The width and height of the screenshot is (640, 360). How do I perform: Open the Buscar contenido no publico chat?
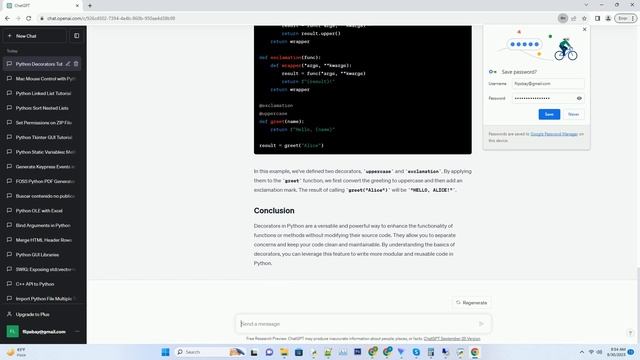click(42, 196)
